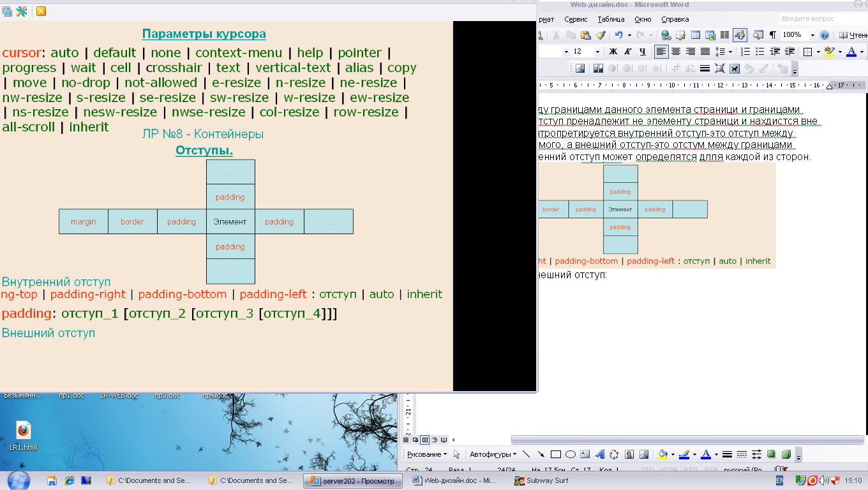868x490 pixels.
Task: Toggle italic К formatting
Action: tap(627, 52)
